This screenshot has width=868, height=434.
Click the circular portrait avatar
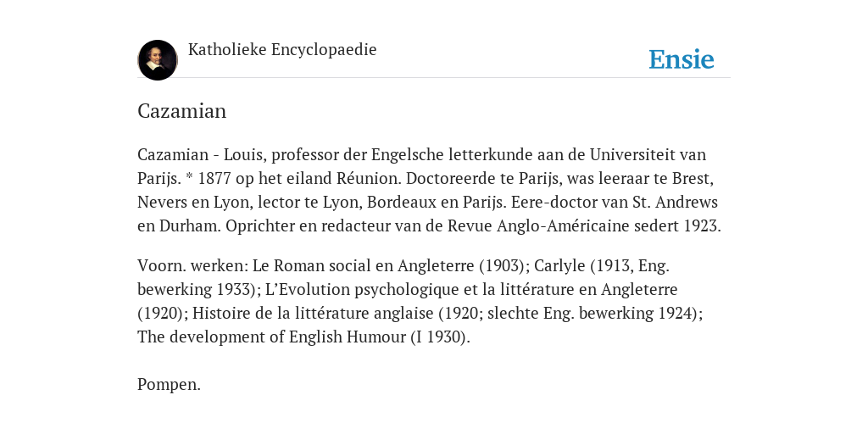158,60
